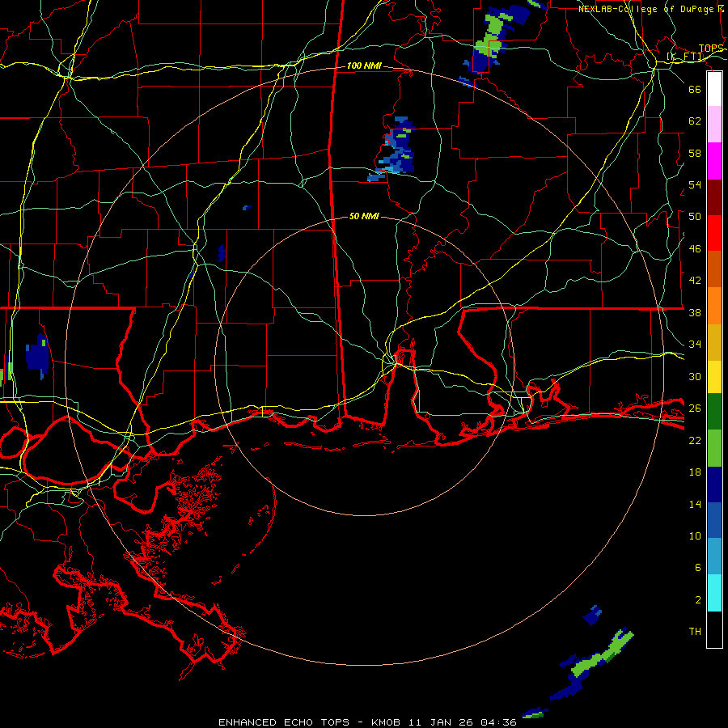Image resolution: width=728 pixels, height=728 pixels.
Task: Click the white swatch atop the tops legend
Action: [714, 89]
